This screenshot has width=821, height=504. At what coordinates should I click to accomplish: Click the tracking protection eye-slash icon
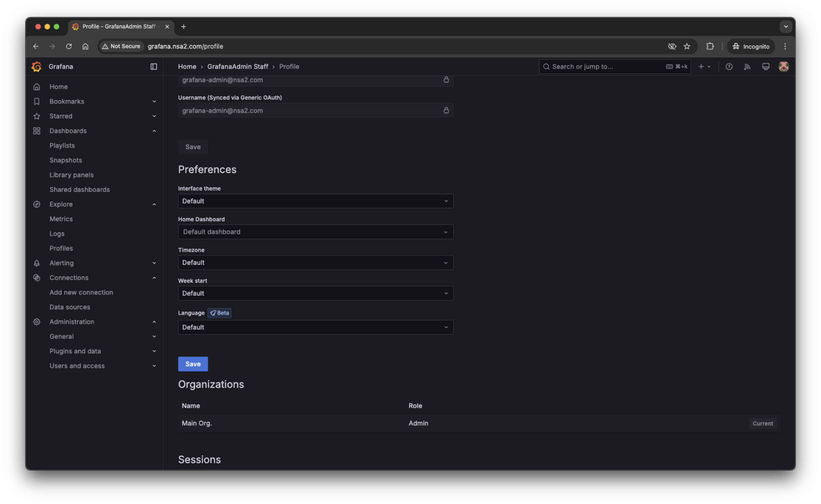coord(672,46)
